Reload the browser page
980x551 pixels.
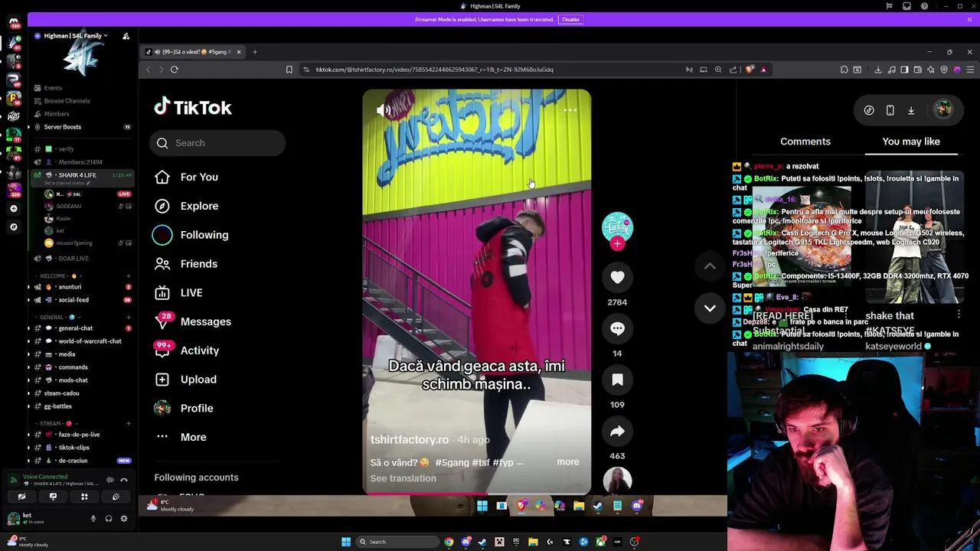(x=174, y=70)
